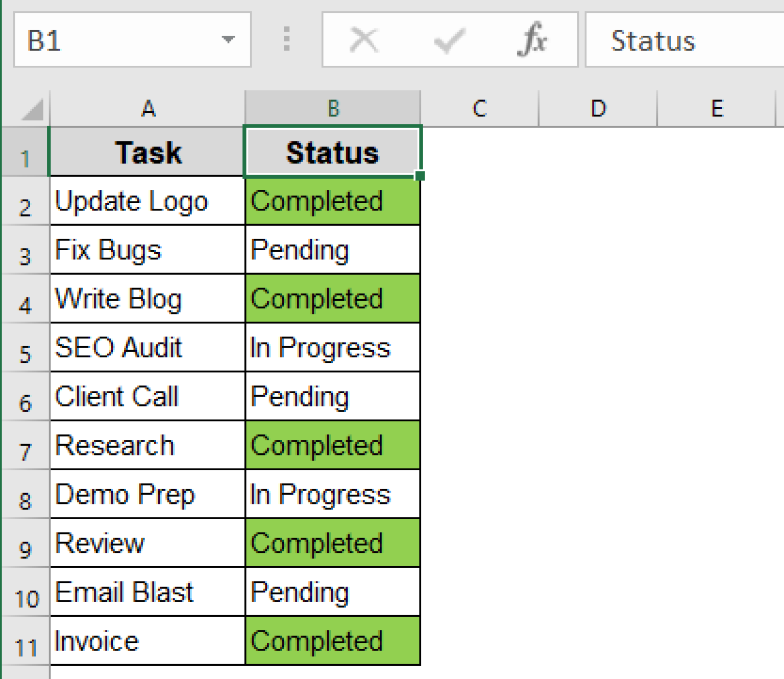This screenshot has height=679, width=784.
Task: Select column C header
Action: click(x=479, y=108)
